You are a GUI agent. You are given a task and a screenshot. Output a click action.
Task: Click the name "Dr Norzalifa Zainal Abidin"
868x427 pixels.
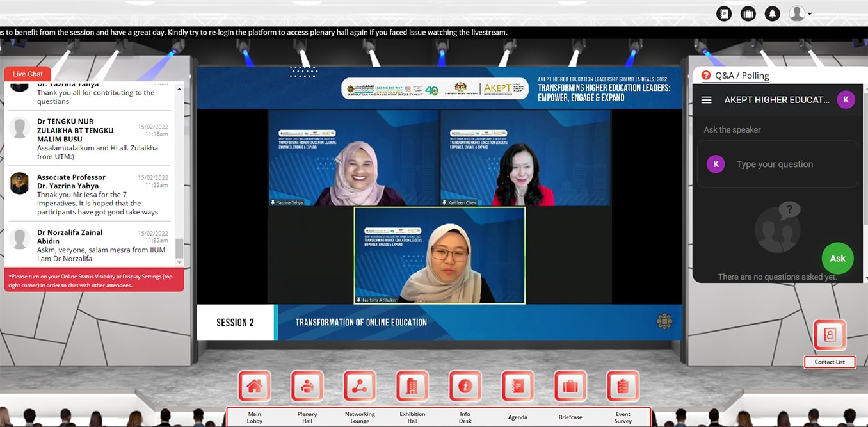(70, 236)
